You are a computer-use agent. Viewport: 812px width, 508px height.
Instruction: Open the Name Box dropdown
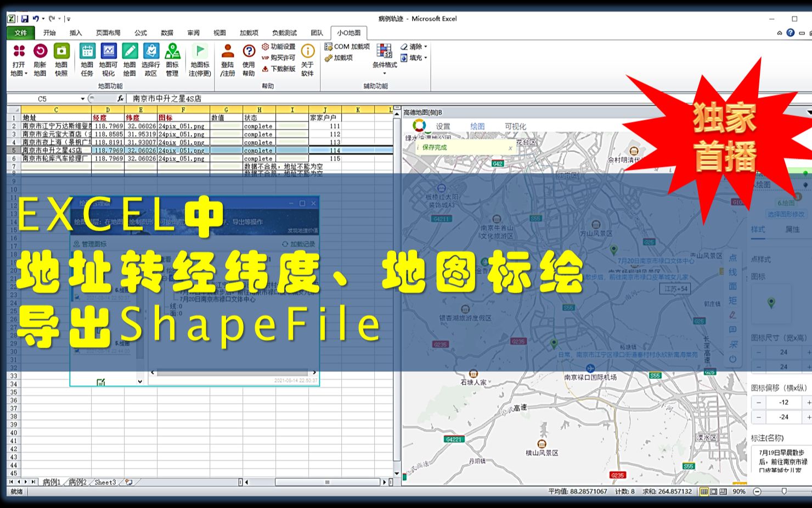(x=83, y=99)
